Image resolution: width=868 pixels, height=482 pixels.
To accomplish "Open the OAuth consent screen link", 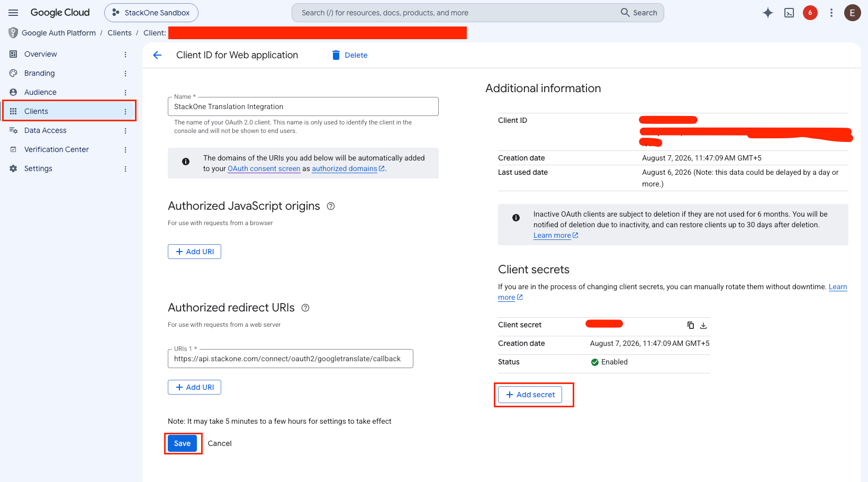I will [264, 168].
